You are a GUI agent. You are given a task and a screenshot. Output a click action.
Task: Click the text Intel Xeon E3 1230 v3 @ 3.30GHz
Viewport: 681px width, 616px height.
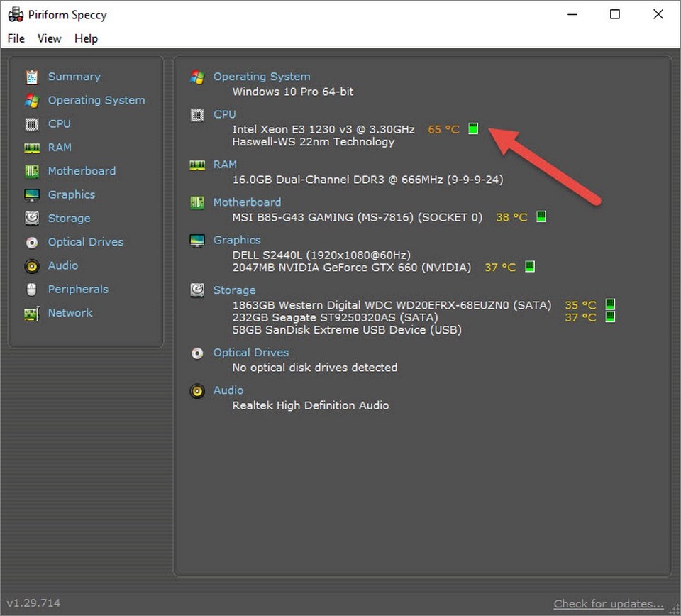click(323, 129)
